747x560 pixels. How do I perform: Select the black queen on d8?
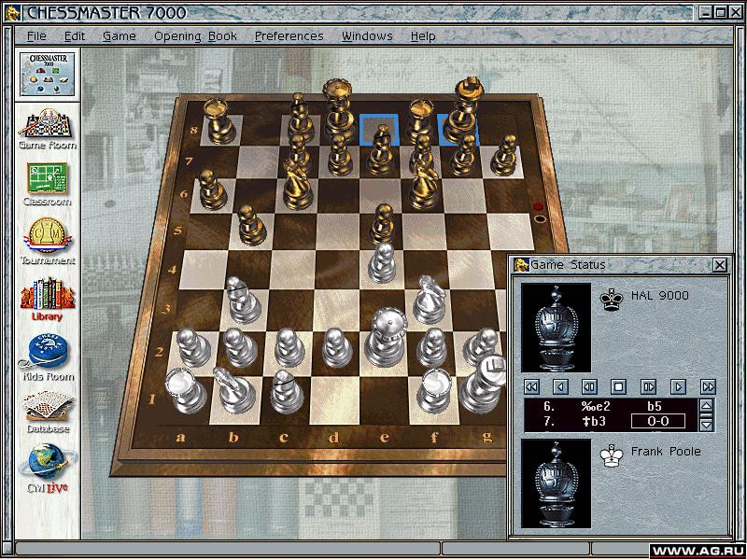click(x=338, y=110)
